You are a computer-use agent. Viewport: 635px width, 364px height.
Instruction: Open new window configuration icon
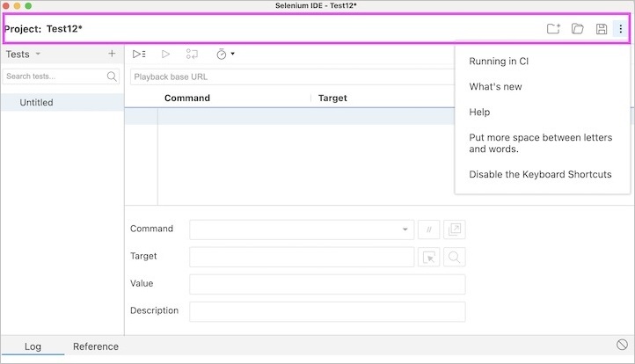pos(455,229)
